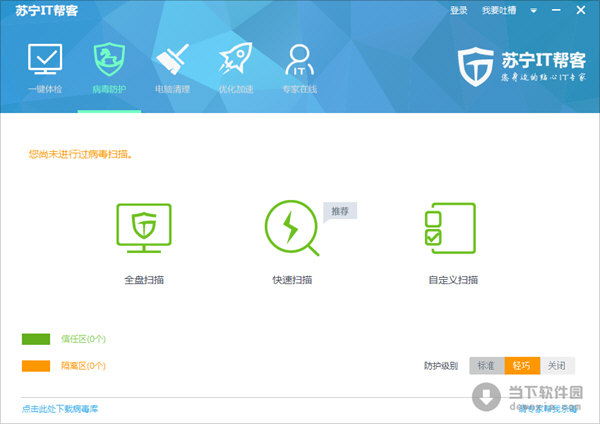Open the 专家在线 IT person icon
Image resolution: width=600 pixels, height=424 pixels.
pyautogui.click(x=299, y=59)
